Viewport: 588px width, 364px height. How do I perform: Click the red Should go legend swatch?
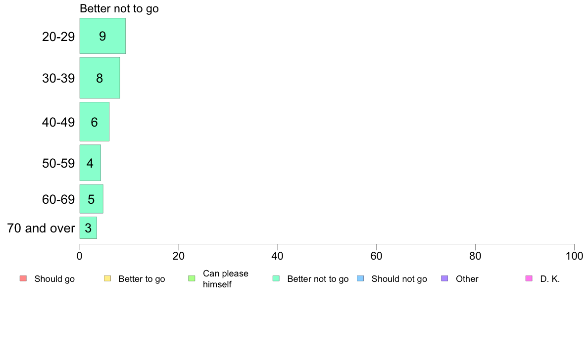(x=23, y=278)
